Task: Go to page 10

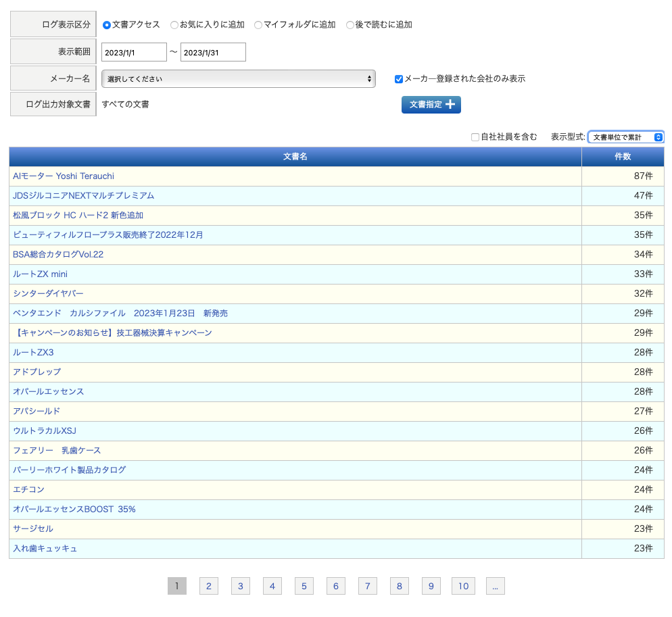Action: coord(463,586)
